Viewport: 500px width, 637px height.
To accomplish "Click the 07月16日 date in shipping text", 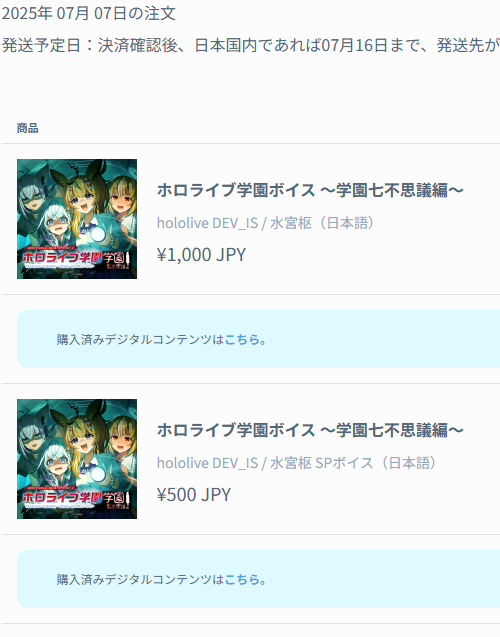I will 355,45.
